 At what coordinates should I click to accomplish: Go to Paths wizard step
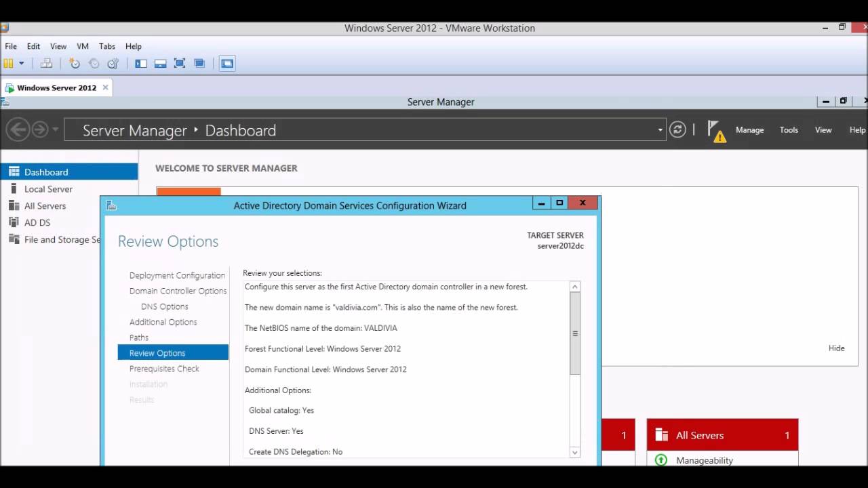(139, 338)
